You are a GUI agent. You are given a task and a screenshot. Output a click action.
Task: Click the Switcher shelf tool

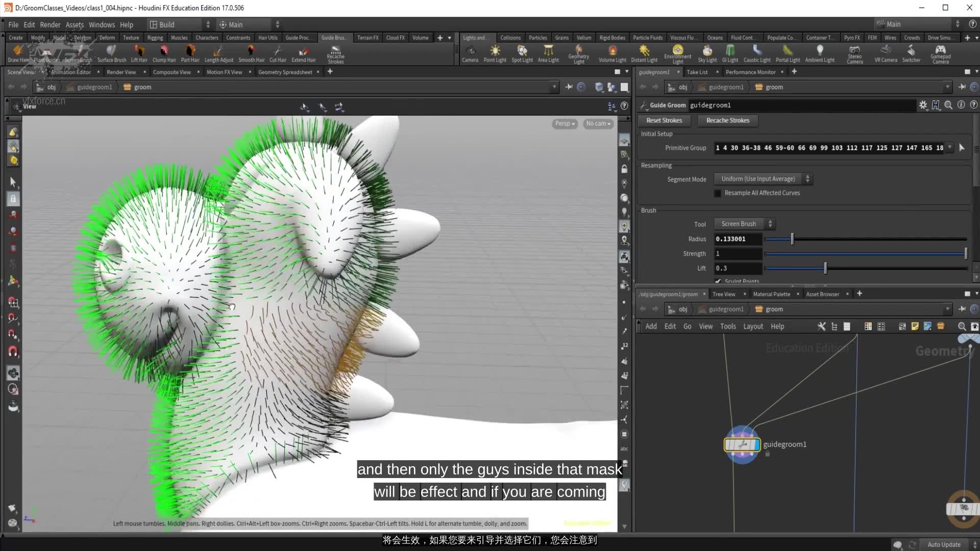pyautogui.click(x=911, y=54)
